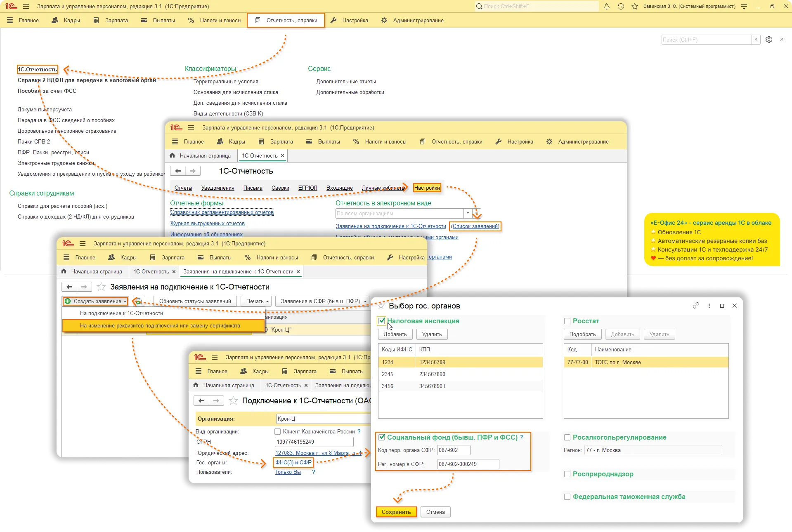Select На изменение реквизитов подключения menu entry
This screenshot has width=792, height=532.
pos(163,325)
